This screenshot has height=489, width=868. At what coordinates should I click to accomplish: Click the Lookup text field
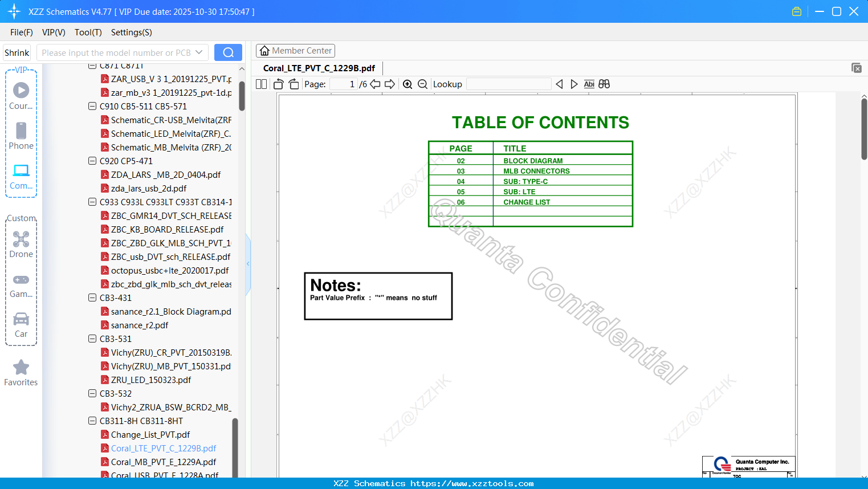509,84
